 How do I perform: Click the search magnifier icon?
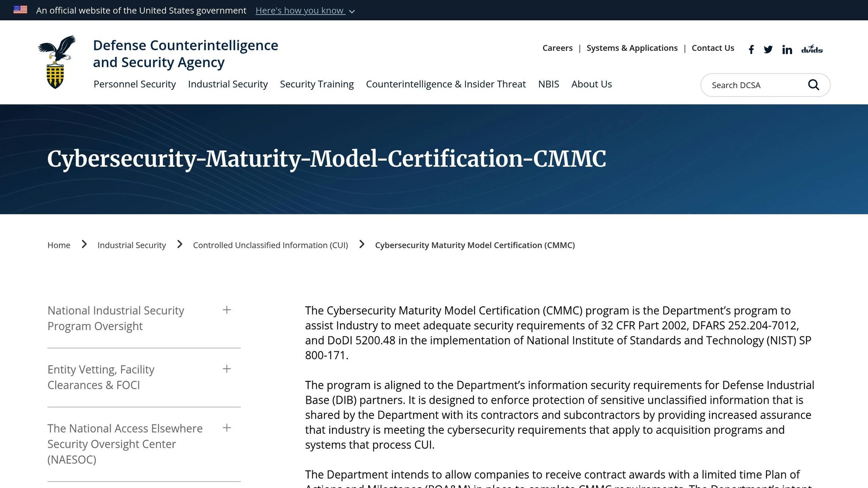point(813,85)
